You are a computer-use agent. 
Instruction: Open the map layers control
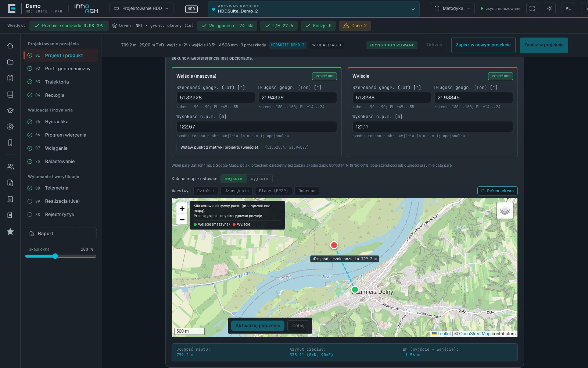505,210
